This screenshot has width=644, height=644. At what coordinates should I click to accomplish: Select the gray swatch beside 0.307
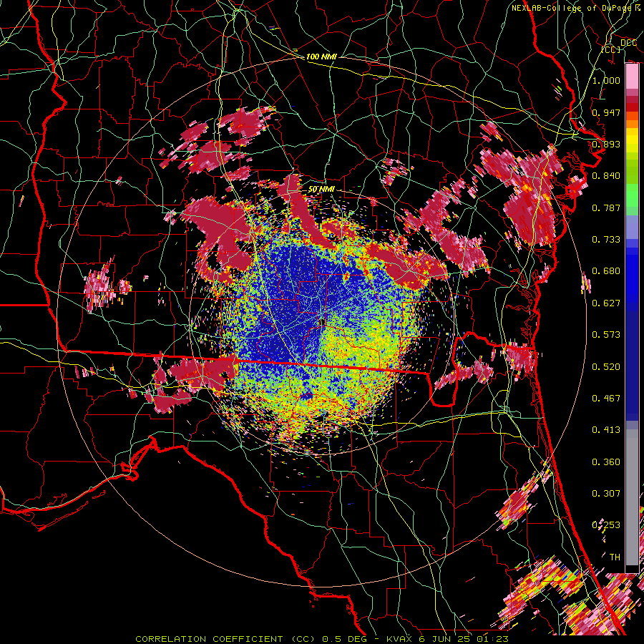632,497
